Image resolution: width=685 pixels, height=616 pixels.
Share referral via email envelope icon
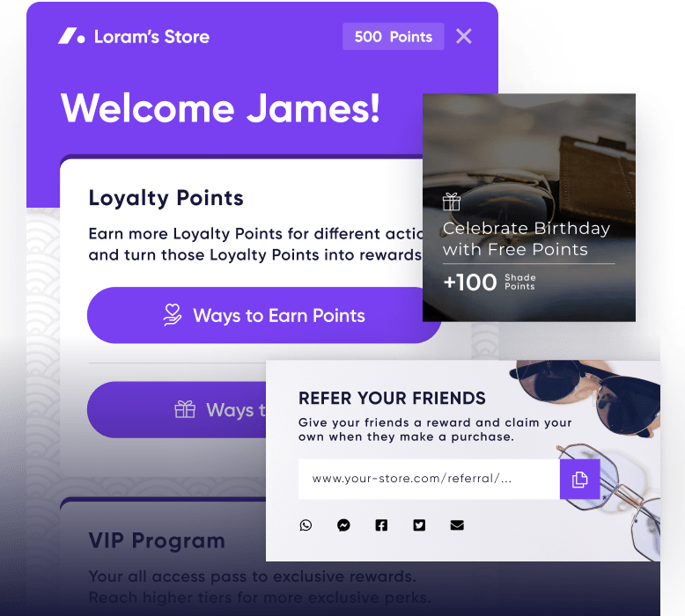(457, 524)
